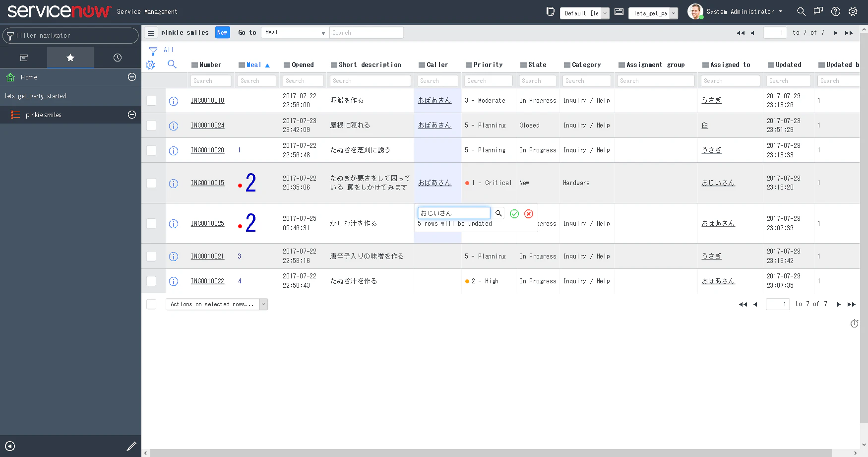Open the list controls hamburger menu
868x457 pixels.
click(151, 33)
